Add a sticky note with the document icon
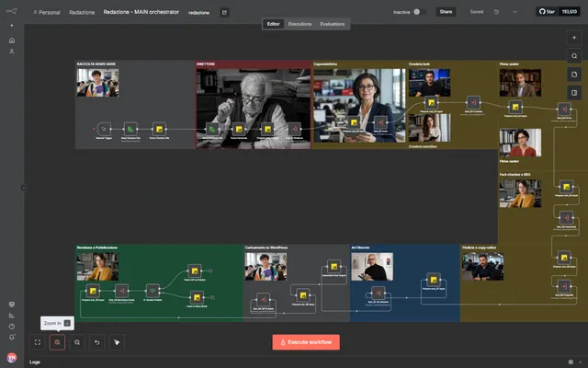 click(x=574, y=75)
